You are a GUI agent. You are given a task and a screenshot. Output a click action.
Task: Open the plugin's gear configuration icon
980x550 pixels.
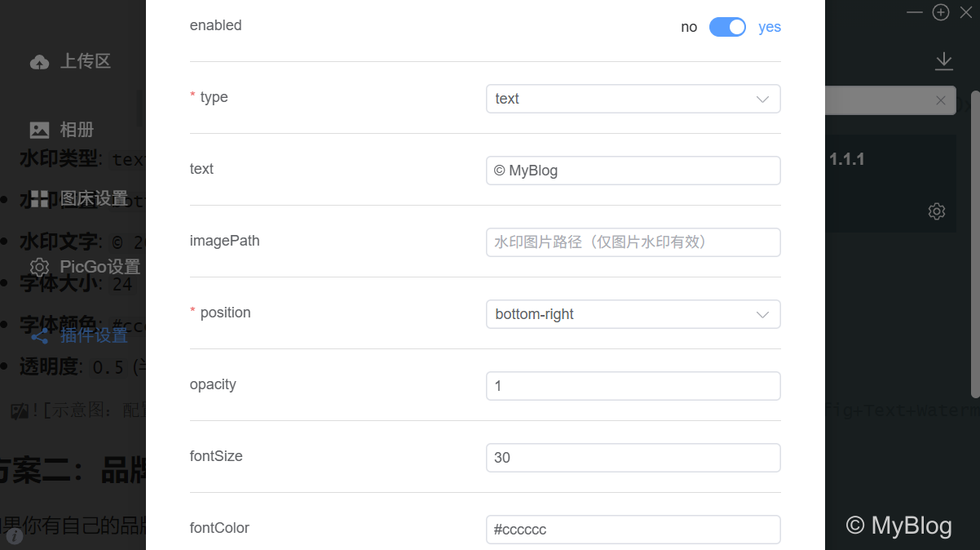pos(936,211)
